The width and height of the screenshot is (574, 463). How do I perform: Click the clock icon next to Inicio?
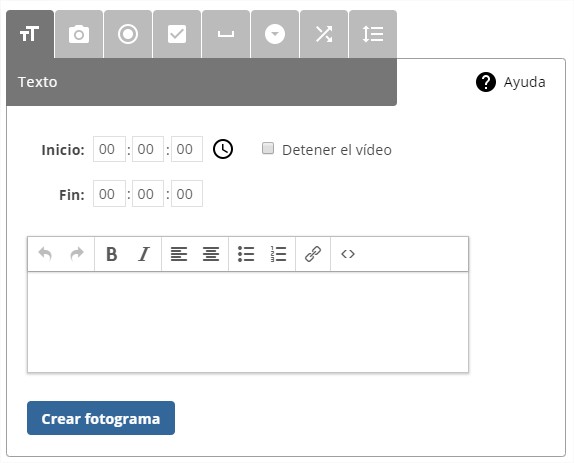click(x=223, y=149)
